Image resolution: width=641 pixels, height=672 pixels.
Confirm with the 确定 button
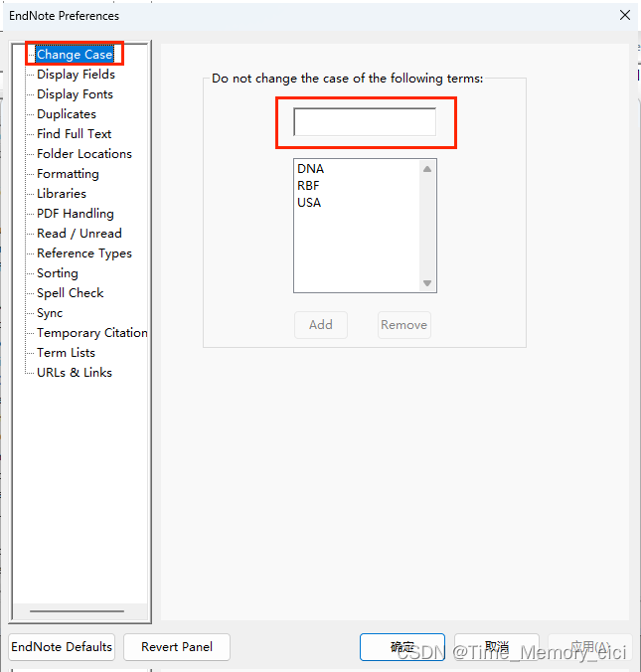coord(402,647)
